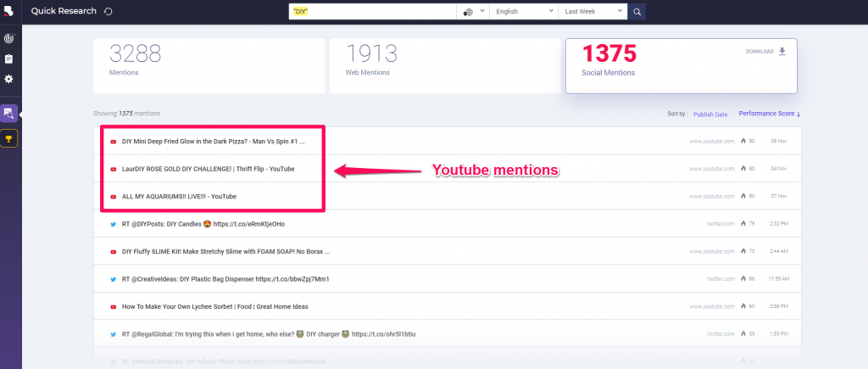Image resolution: width=868 pixels, height=369 pixels.
Task: Click YouTube icon of ALL MY AQUARIUMS row
Action: pos(113,197)
